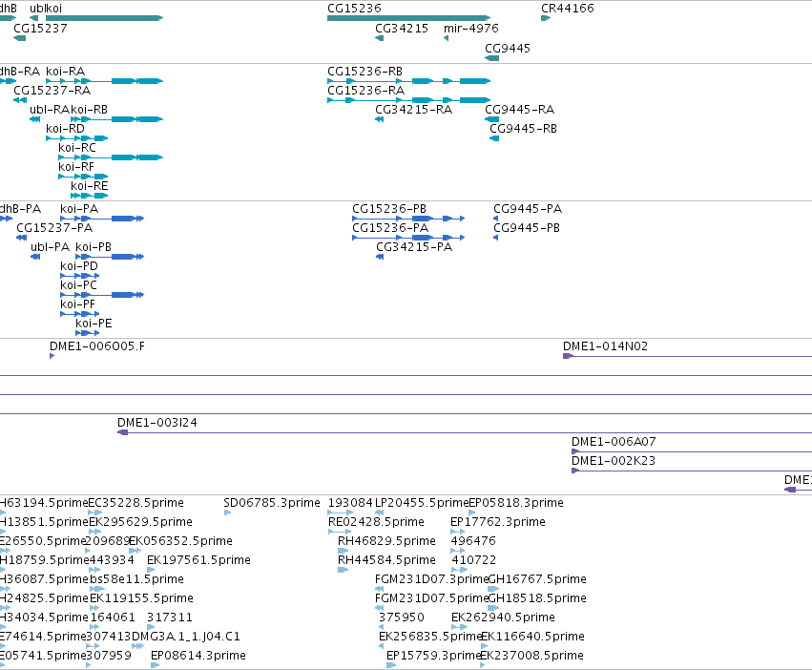Select the CG15237-PA protein label
Screen dimensions: 812x670
[x=55, y=228]
